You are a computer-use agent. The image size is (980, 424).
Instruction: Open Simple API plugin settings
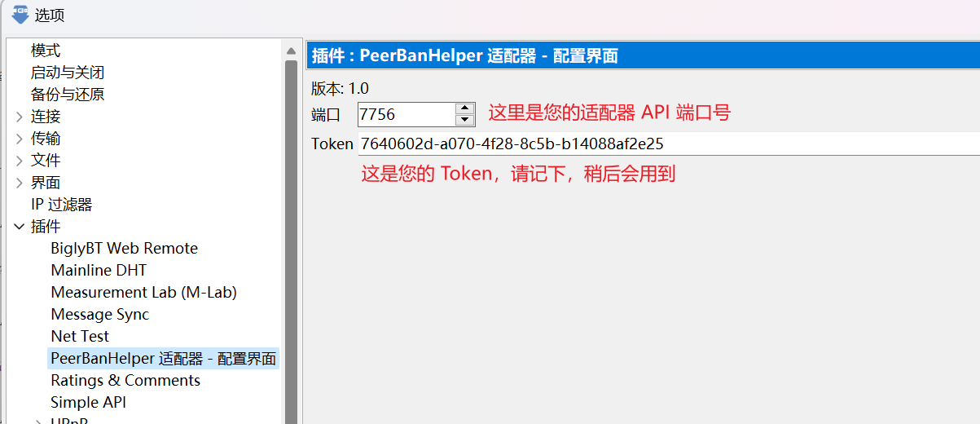tap(88, 403)
